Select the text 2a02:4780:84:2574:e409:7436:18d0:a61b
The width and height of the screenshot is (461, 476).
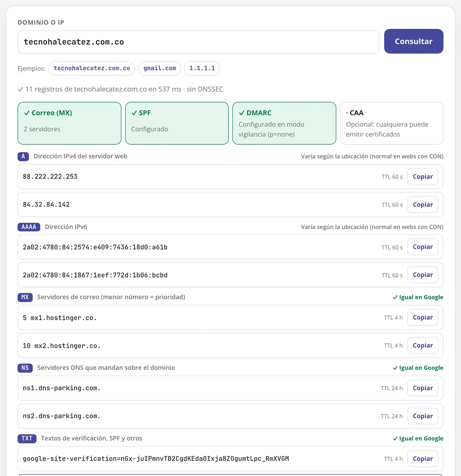[x=95, y=247]
